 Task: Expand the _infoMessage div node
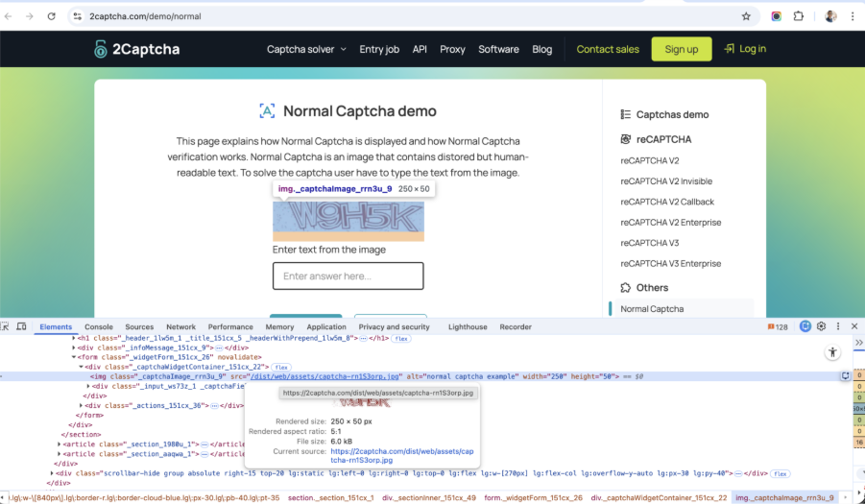click(x=74, y=348)
